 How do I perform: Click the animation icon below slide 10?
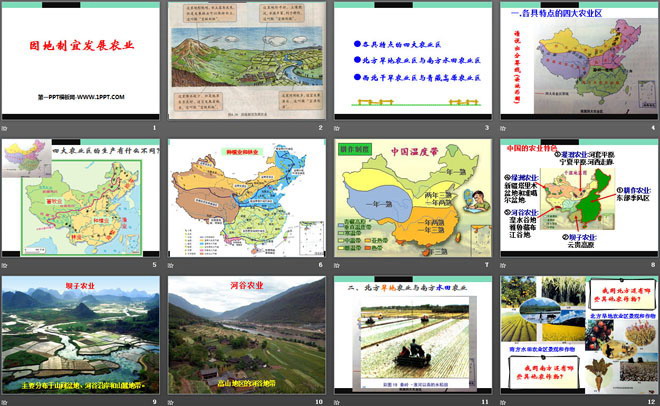pyautogui.click(x=172, y=400)
